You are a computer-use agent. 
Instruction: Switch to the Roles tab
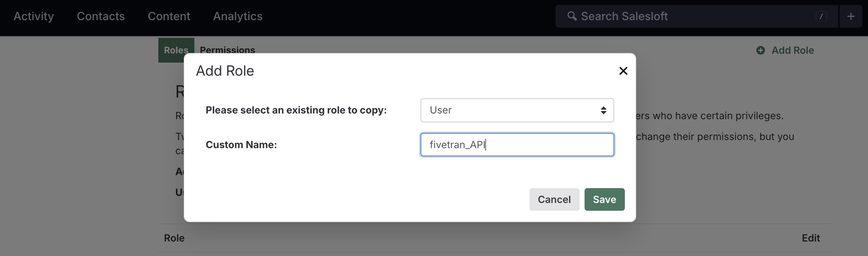click(x=176, y=50)
